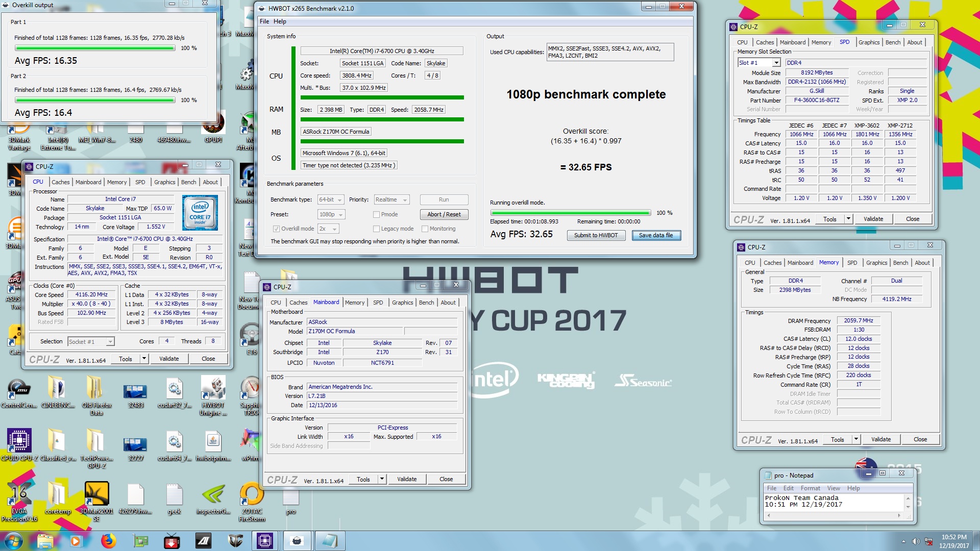Click the Notepad horizontal scrollbar
The width and height of the screenshot is (980, 551).
tap(834, 515)
